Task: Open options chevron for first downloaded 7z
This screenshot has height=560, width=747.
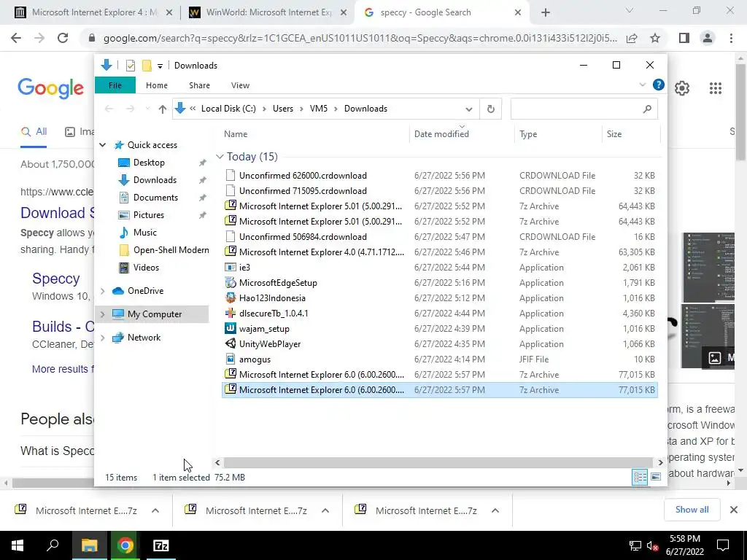Action: 155,510
